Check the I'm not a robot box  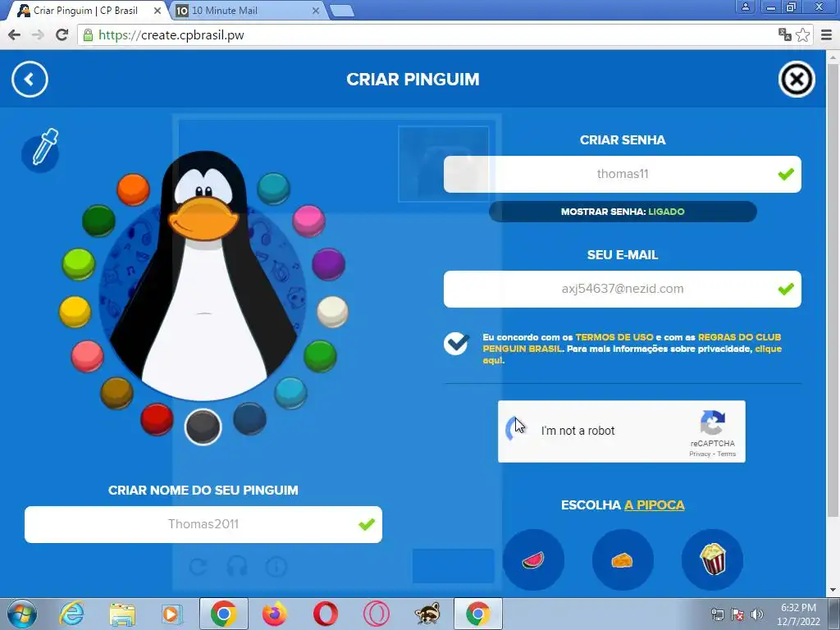(x=517, y=430)
